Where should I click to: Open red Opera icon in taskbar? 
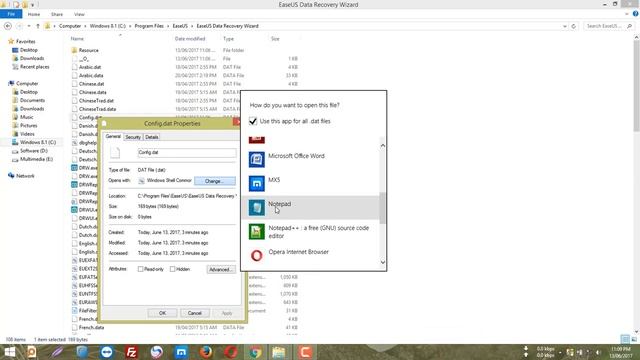pyautogui.click(x=231, y=352)
